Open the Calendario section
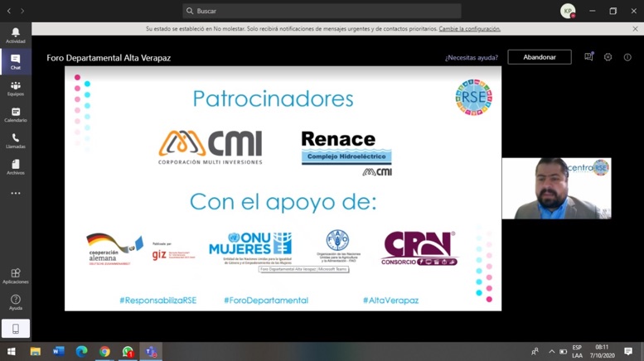Viewport: 644px width, 361px height. pos(16,114)
